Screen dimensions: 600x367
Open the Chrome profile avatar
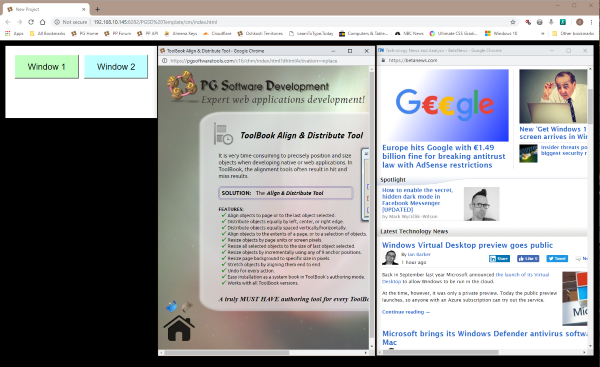point(580,22)
